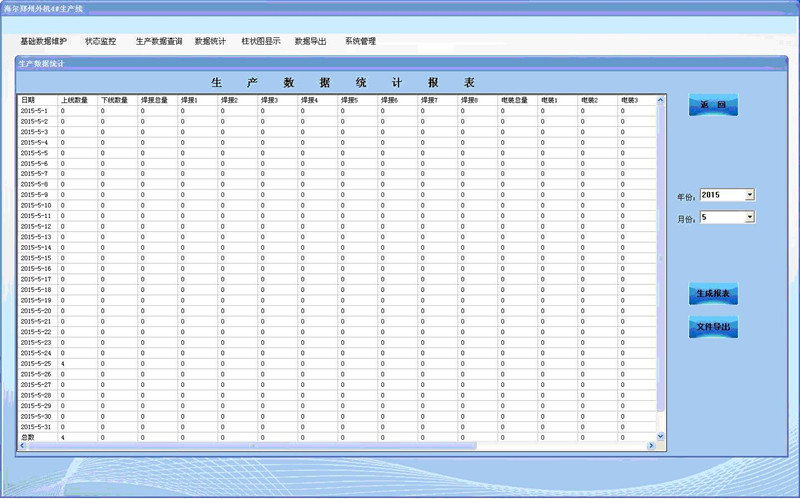Click the 生产数据查询 menu item

tap(159, 42)
